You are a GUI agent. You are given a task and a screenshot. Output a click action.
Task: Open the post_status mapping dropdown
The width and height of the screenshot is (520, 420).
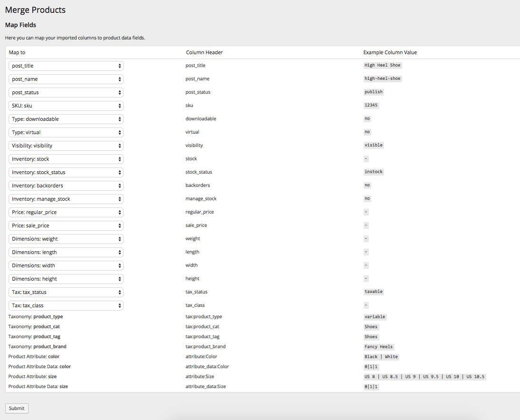coord(66,92)
